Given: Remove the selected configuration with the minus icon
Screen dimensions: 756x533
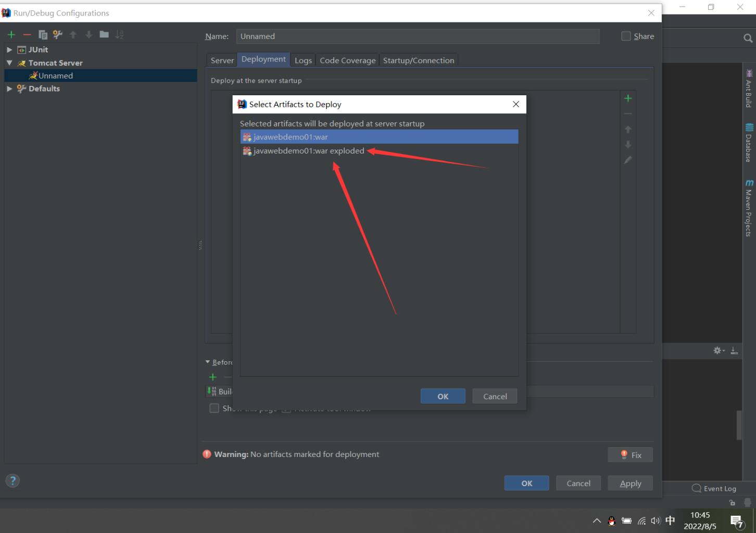Looking at the screenshot, I should pos(27,35).
